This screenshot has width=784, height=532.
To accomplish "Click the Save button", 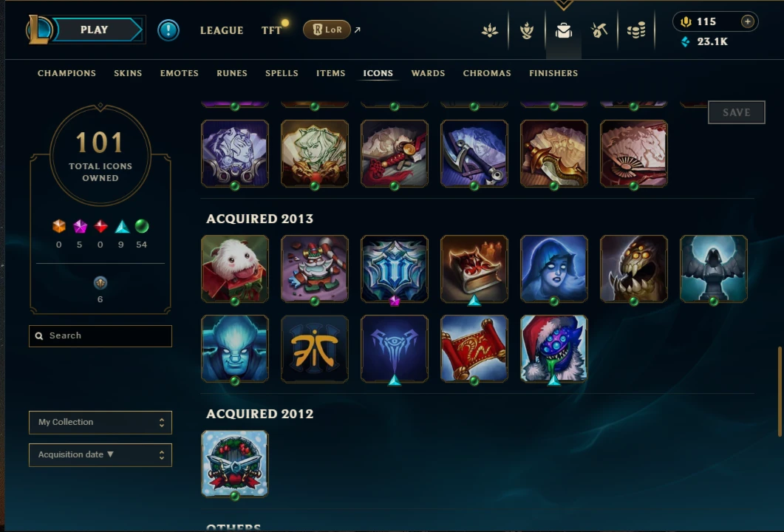I will coord(737,112).
